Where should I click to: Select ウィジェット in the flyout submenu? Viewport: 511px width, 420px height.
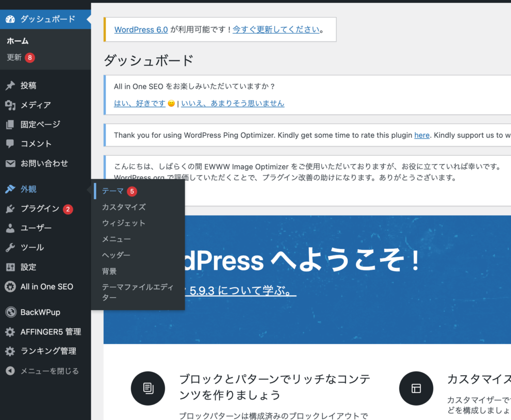point(124,223)
